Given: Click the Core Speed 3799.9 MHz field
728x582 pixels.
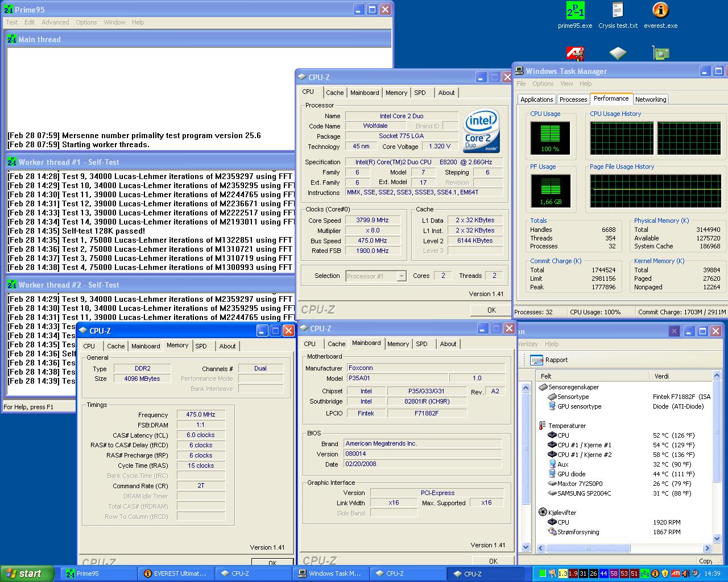Looking at the screenshot, I should click(x=373, y=221).
